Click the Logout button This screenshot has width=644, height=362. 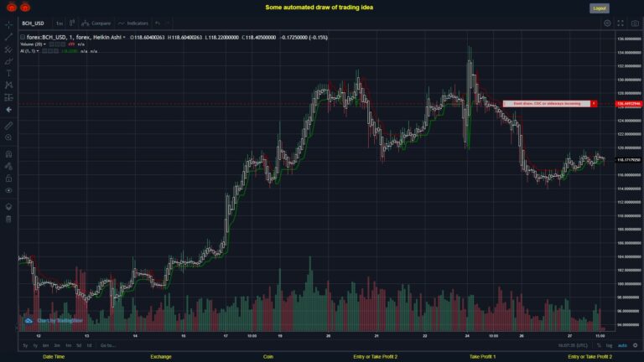[x=600, y=8]
